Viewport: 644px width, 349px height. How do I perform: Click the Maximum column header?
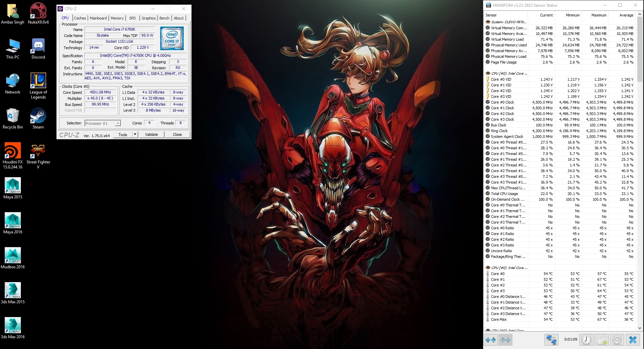tap(595, 15)
